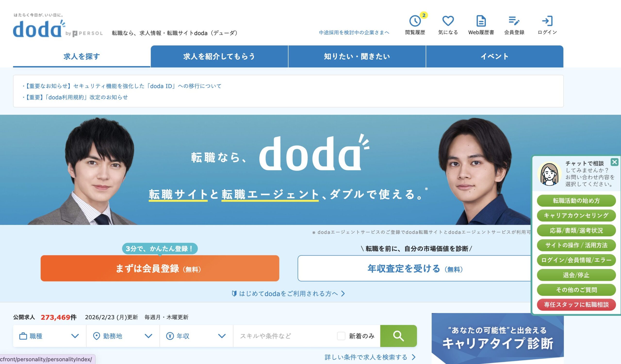Close the chat consultation widget
621x364 pixels.
614,162
